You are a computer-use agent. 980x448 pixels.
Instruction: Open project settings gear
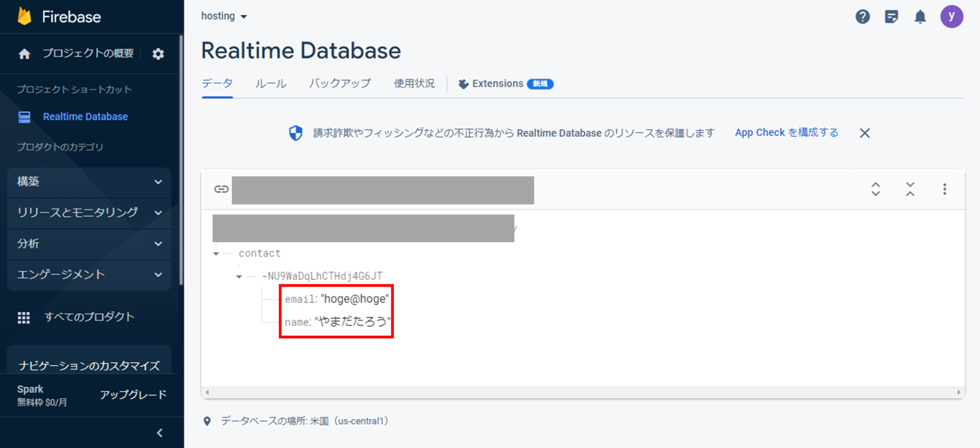[x=158, y=54]
